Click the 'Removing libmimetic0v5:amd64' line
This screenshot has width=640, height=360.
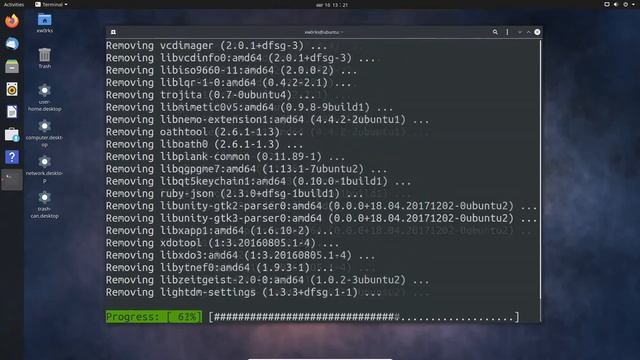249,107
